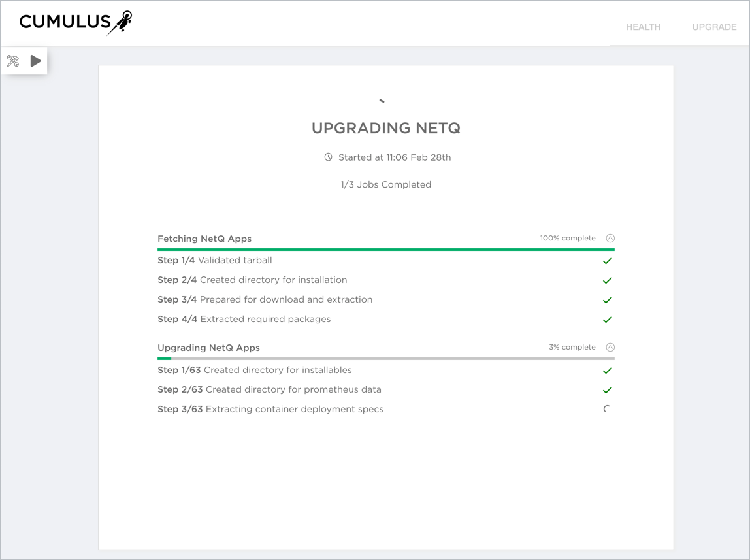Click the Upgrading NetQ Apps progress bar
The image size is (750, 560).
click(385, 359)
